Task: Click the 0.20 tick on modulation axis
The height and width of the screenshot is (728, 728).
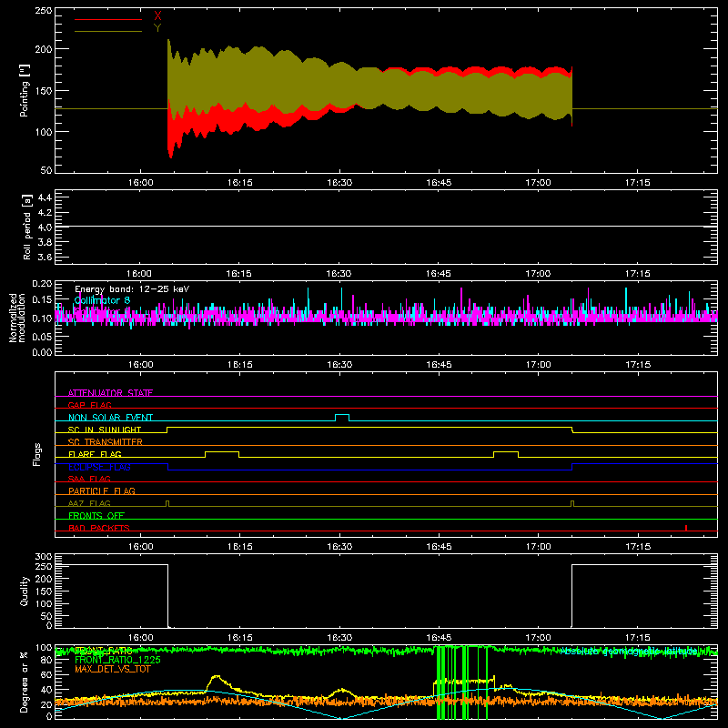Action: pyautogui.click(x=42, y=284)
